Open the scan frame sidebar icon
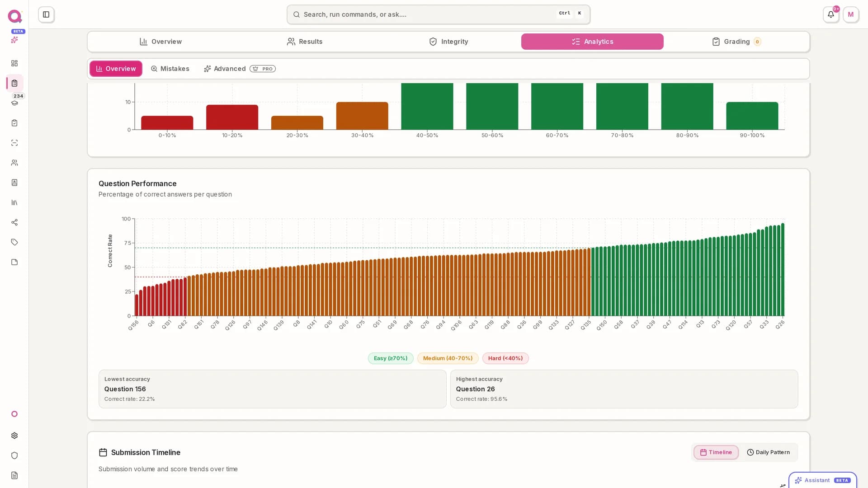Screen dimensions: 868x488 (x=14, y=143)
